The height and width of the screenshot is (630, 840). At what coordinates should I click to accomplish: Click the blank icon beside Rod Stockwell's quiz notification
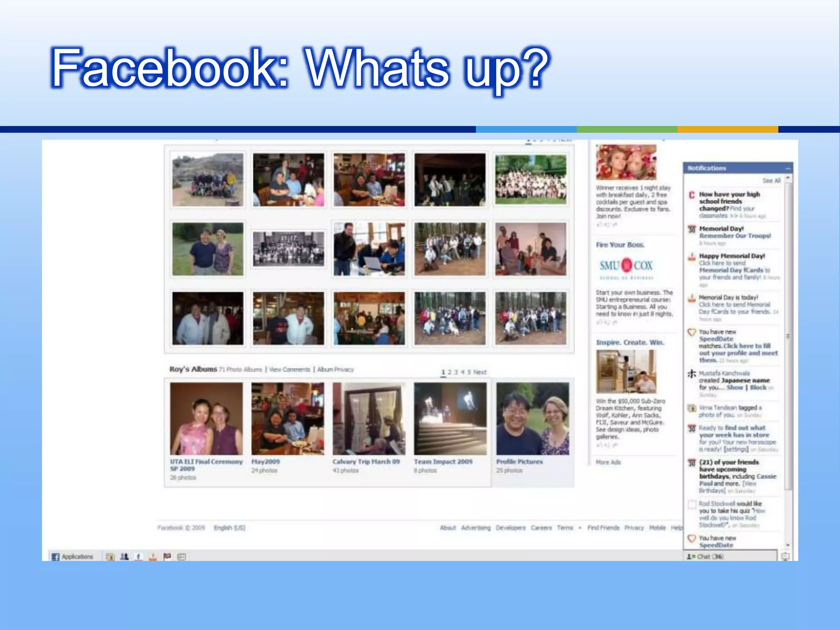[692, 504]
